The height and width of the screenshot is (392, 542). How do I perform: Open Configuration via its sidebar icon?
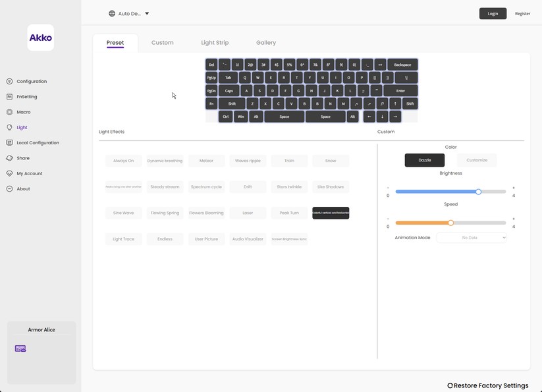pyautogui.click(x=9, y=81)
